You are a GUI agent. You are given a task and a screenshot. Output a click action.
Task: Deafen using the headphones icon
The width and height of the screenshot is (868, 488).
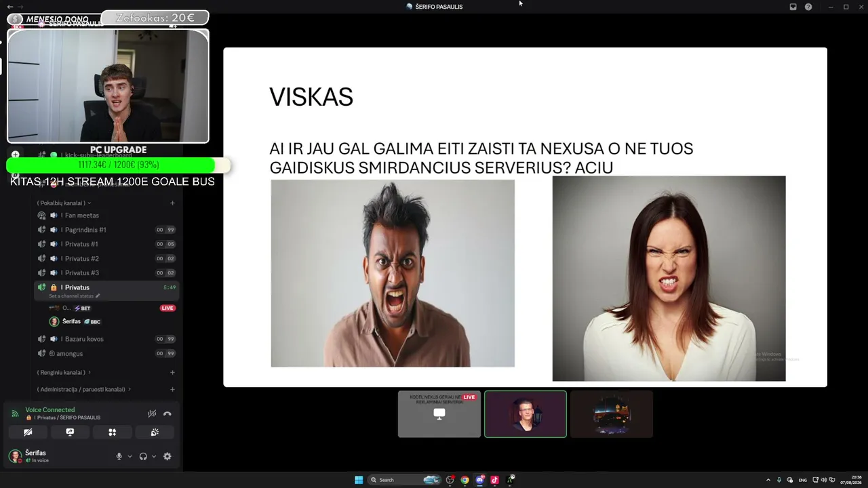tap(143, 456)
